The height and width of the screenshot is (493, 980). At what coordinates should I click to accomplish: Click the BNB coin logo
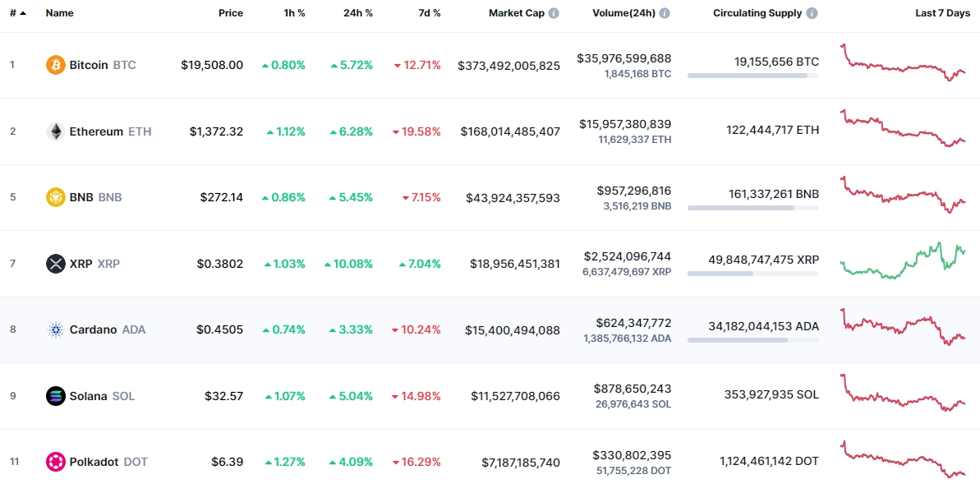click(x=56, y=197)
